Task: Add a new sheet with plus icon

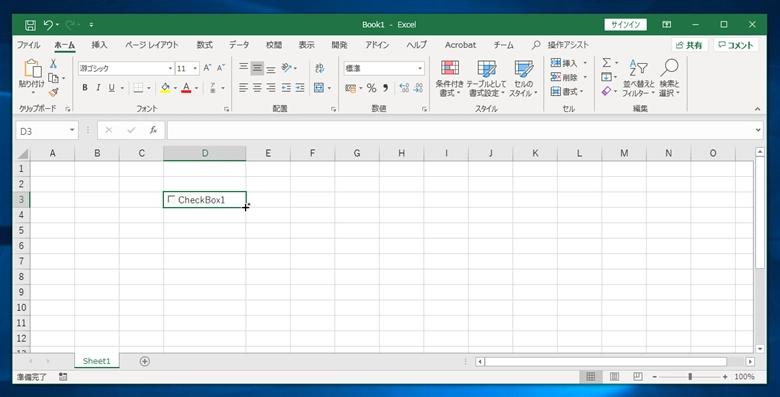Action: point(145,361)
